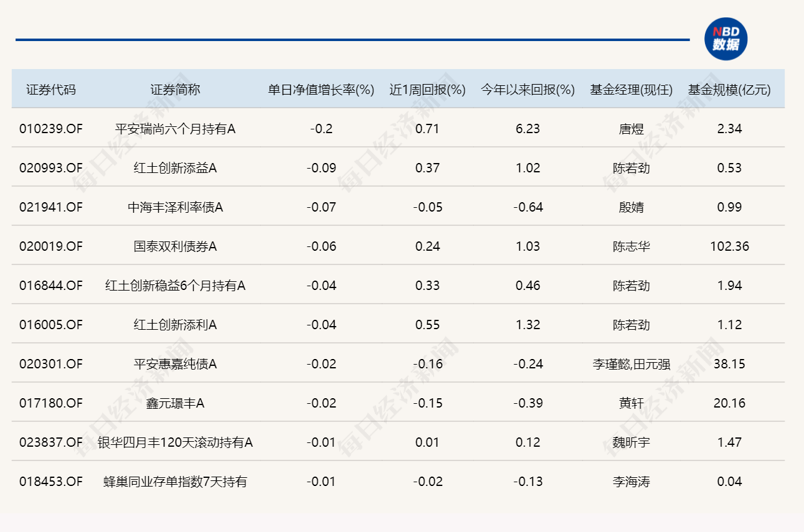Image resolution: width=804 pixels, height=532 pixels.
Task: Click the NBD数据 logo icon
Action: [726, 39]
